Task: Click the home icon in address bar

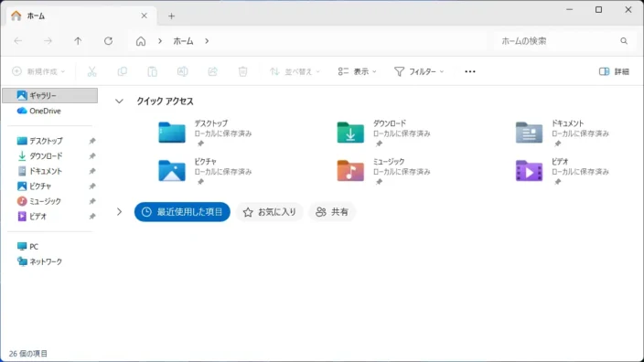Action: coord(141,41)
